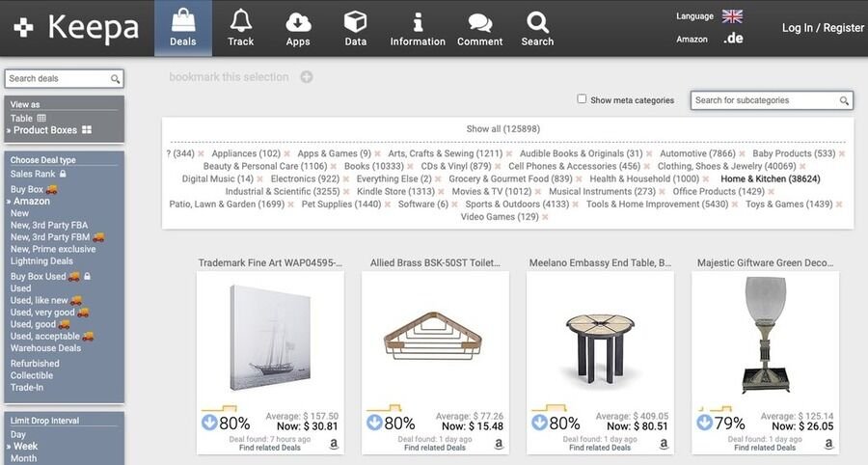Image resolution: width=868 pixels, height=465 pixels.
Task: Switch view to Product Boxes
Action: [51, 130]
